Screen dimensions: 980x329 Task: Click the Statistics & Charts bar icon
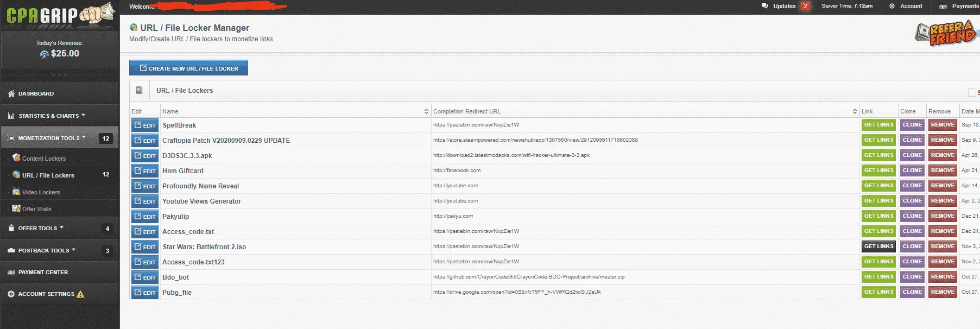(x=11, y=116)
